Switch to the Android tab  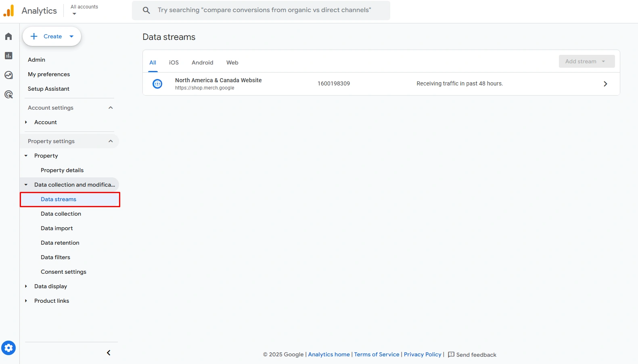(x=203, y=62)
